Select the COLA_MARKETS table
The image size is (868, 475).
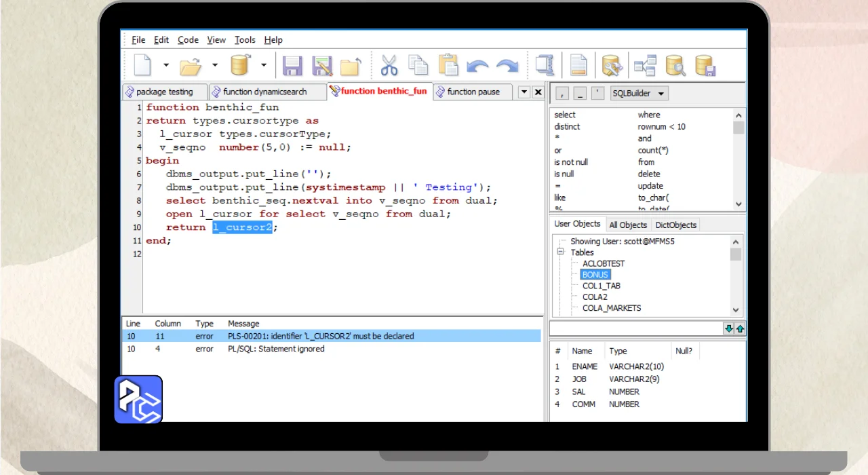point(611,308)
